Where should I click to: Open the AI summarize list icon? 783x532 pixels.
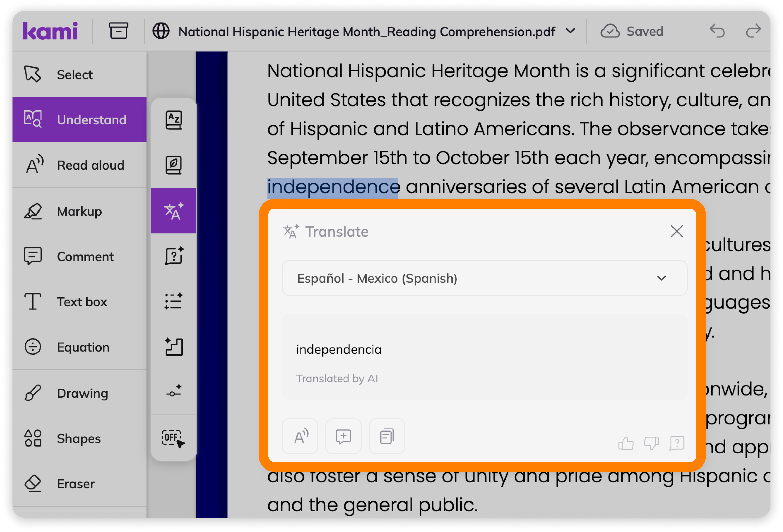point(174,301)
